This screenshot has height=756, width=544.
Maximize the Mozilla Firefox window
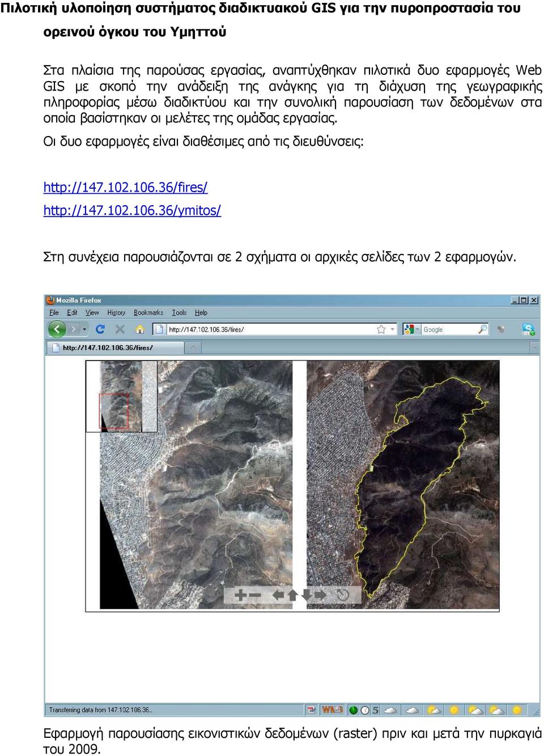coord(524,300)
